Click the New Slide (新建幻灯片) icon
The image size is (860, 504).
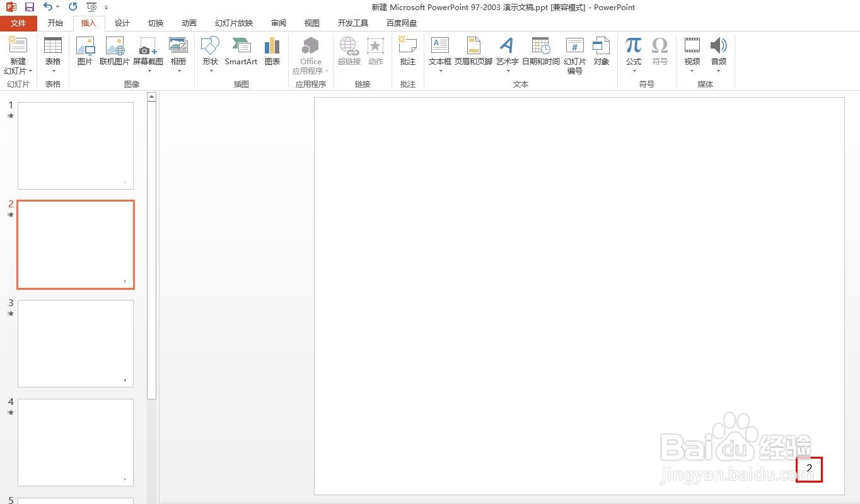pos(18,45)
